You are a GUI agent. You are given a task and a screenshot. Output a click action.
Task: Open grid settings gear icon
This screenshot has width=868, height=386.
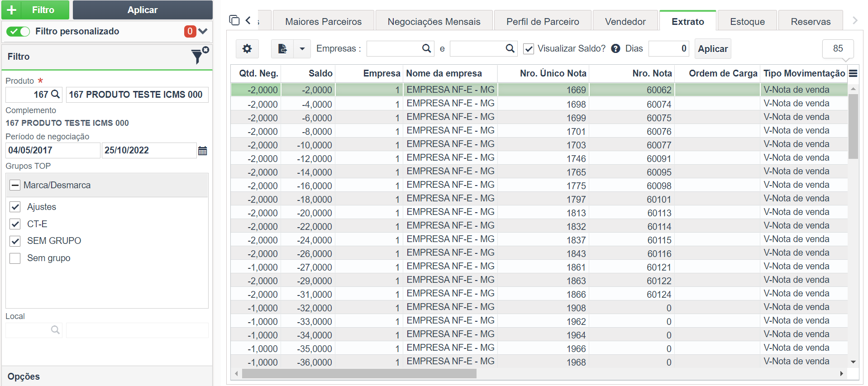[x=247, y=49]
